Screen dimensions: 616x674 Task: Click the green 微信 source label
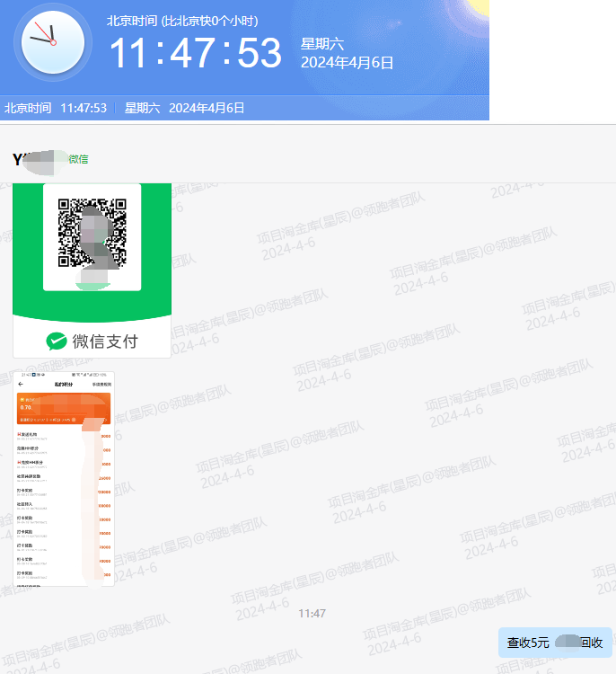point(79,159)
